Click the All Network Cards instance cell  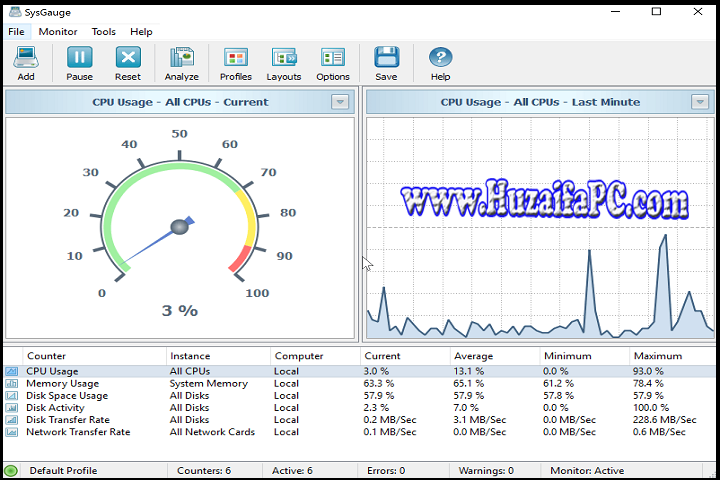coord(212,432)
